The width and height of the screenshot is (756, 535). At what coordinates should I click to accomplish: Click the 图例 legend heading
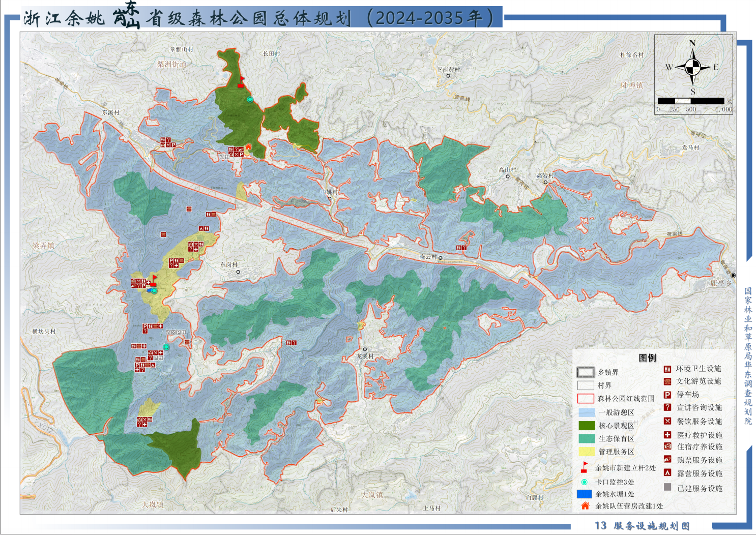pyautogui.click(x=648, y=358)
